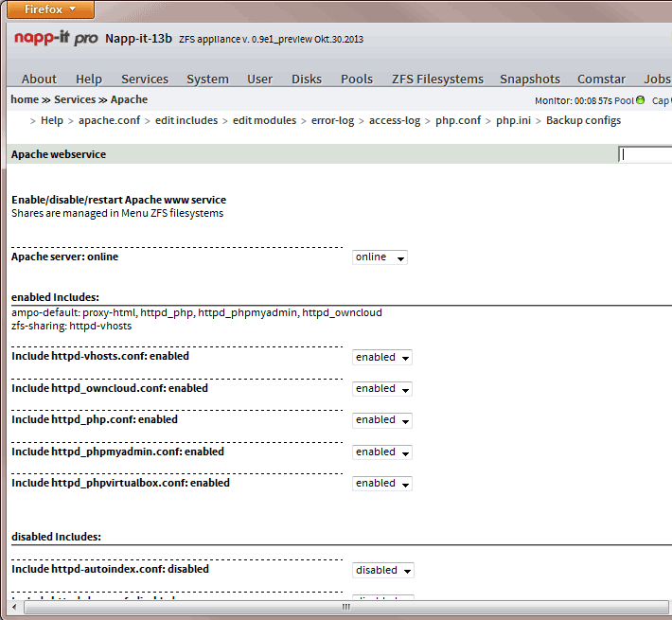Click the napp-it pro logo
Image resolution: width=672 pixels, height=620 pixels.
(56, 38)
